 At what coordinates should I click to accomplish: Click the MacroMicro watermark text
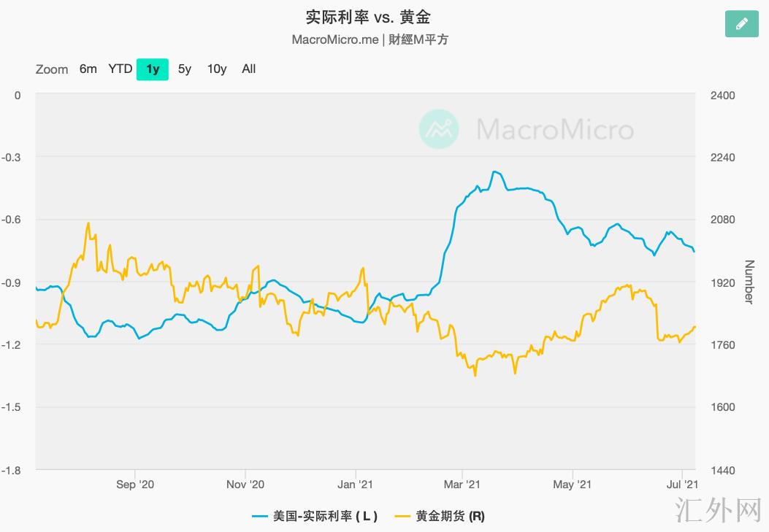[x=555, y=130]
